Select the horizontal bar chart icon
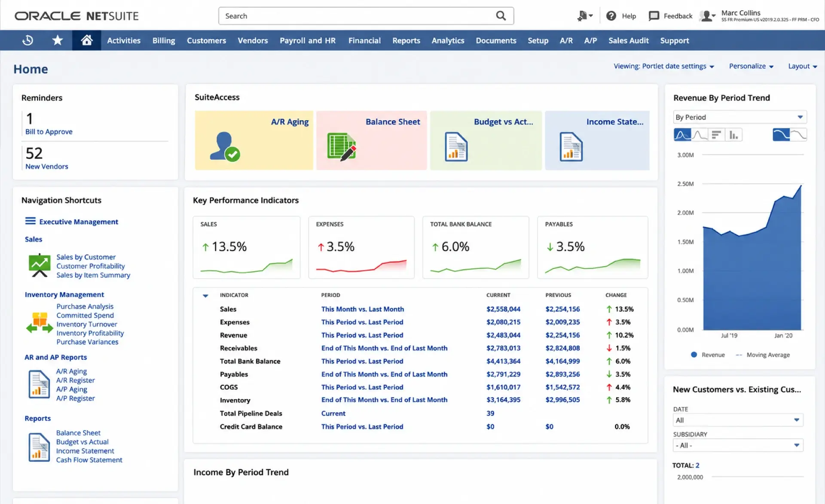 (716, 135)
